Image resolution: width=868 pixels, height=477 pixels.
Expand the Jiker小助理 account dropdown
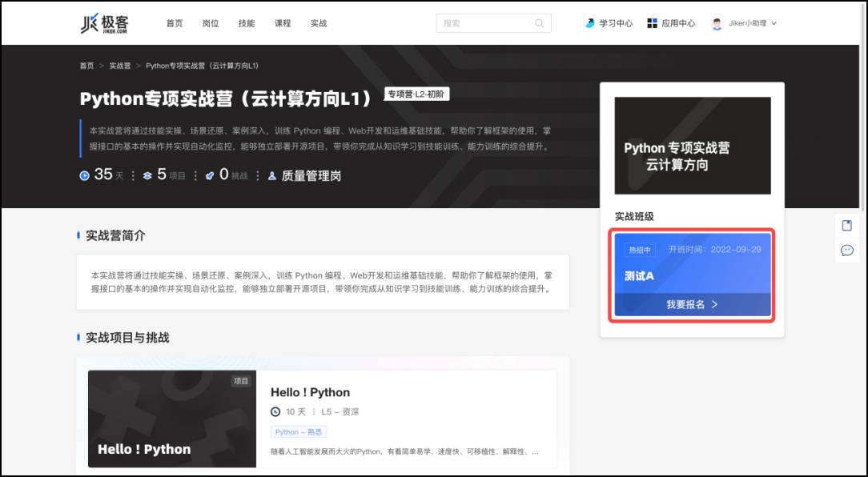[x=774, y=23]
